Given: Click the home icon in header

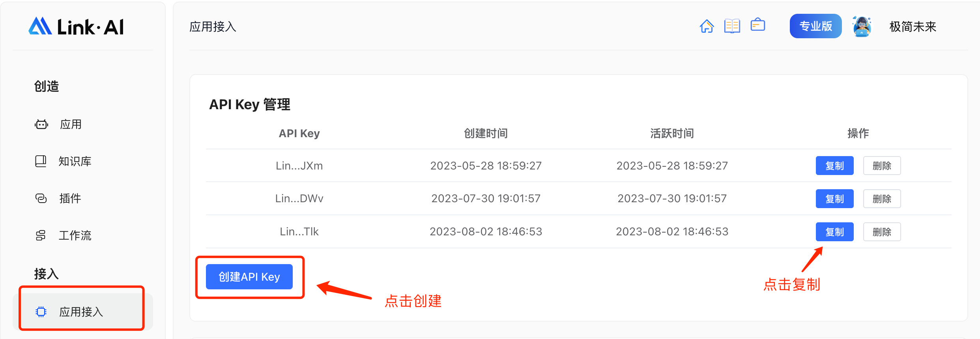Looking at the screenshot, I should point(707,26).
